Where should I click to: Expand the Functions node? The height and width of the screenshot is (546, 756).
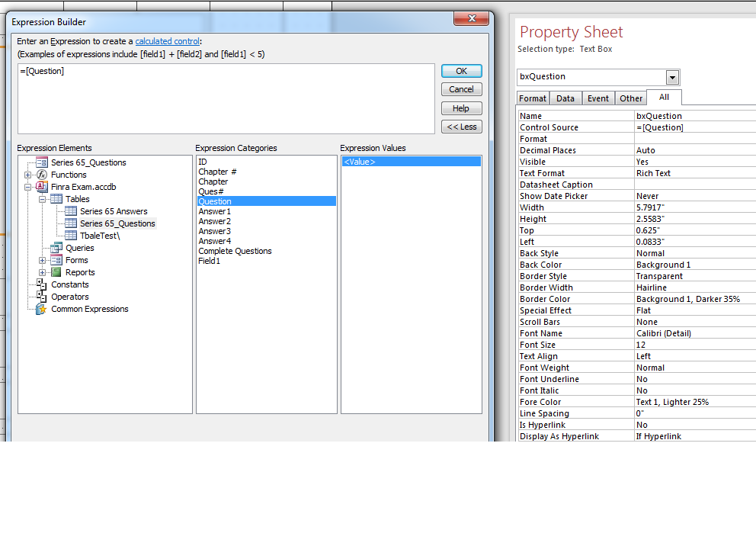click(x=28, y=175)
